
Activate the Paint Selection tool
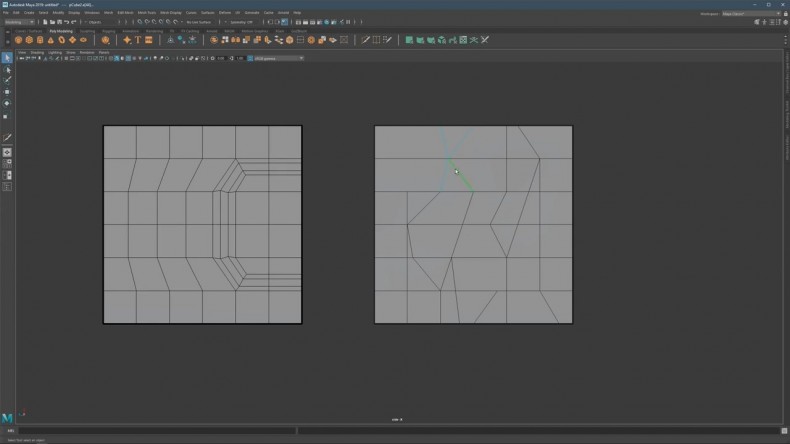coord(7,81)
